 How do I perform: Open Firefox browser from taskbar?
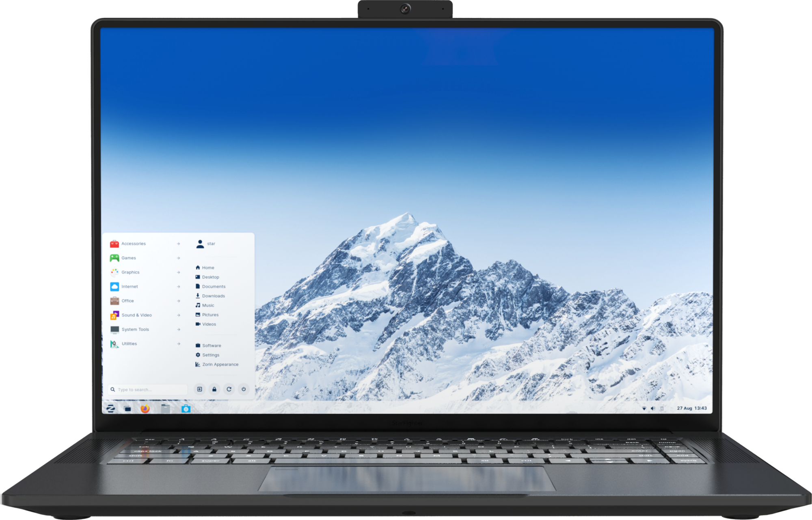[x=144, y=407]
